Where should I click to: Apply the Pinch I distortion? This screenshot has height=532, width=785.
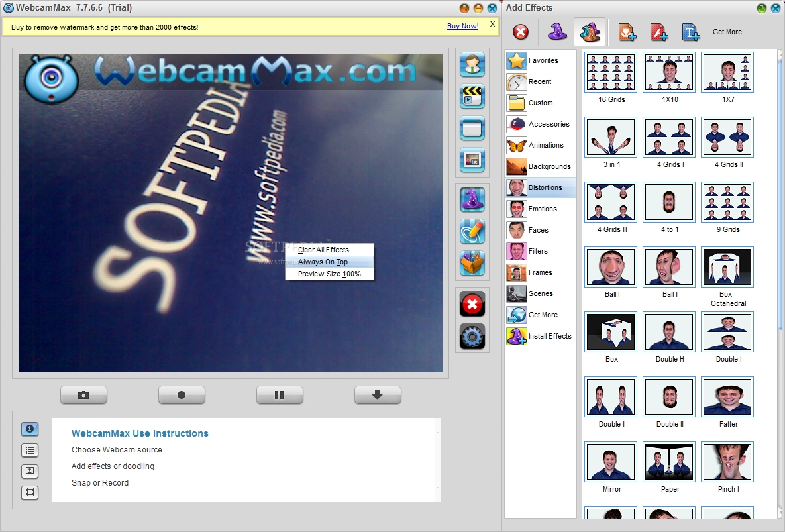point(727,461)
